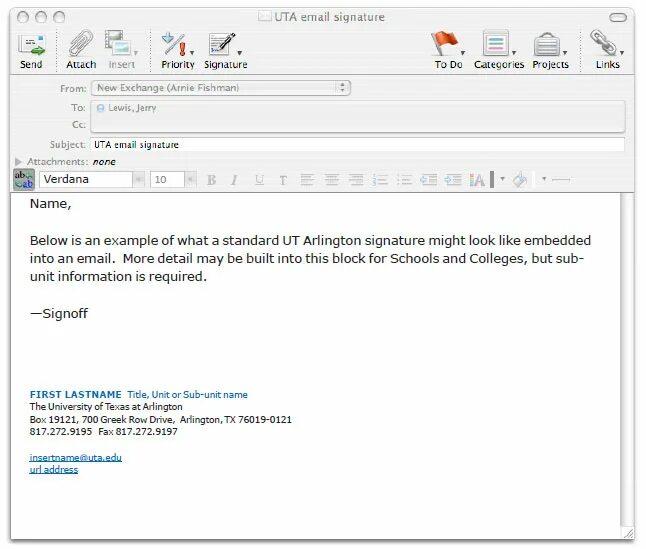The height and width of the screenshot is (549, 646).
Task: Open the font color dropdown arrow
Action: point(502,179)
